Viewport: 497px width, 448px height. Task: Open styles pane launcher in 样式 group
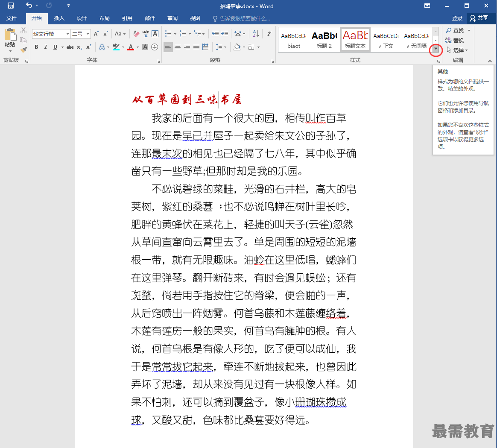pos(439,61)
